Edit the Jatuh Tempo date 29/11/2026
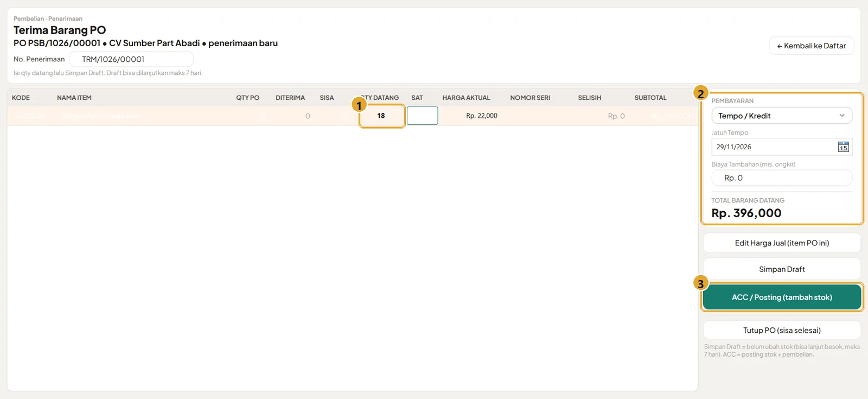The image size is (868, 399). [x=782, y=147]
